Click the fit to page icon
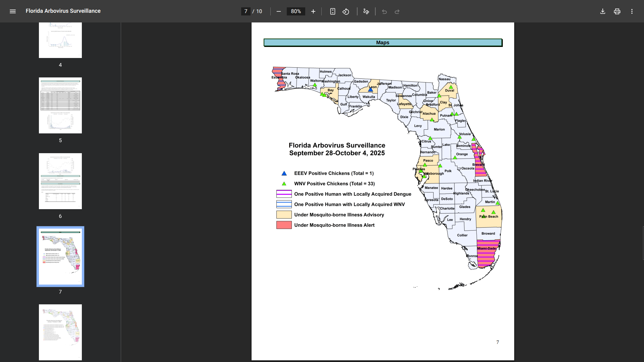 tap(332, 11)
